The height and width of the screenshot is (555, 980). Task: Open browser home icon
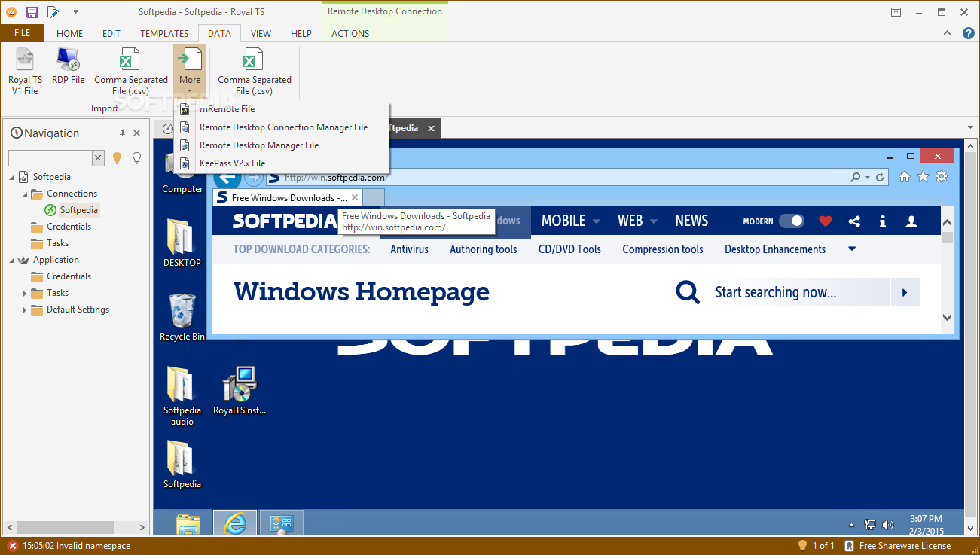[x=905, y=177]
